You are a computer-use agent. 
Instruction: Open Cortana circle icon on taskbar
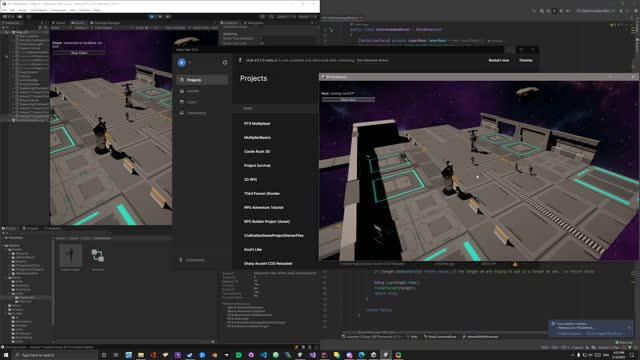click(104, 355)
